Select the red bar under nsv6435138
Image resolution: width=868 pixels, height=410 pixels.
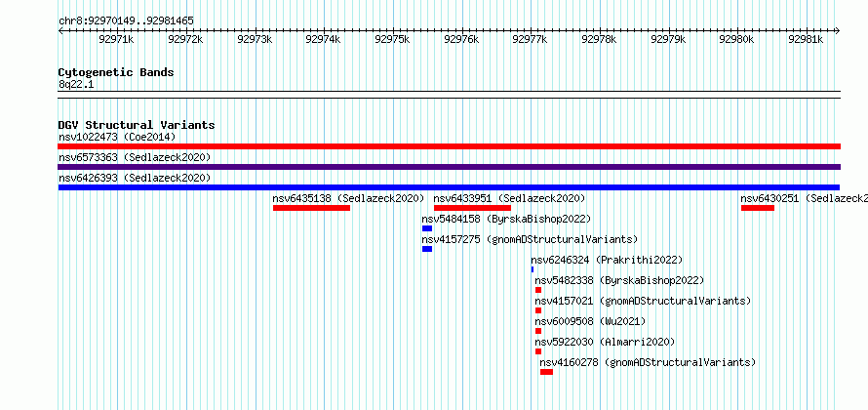[312, 208]
